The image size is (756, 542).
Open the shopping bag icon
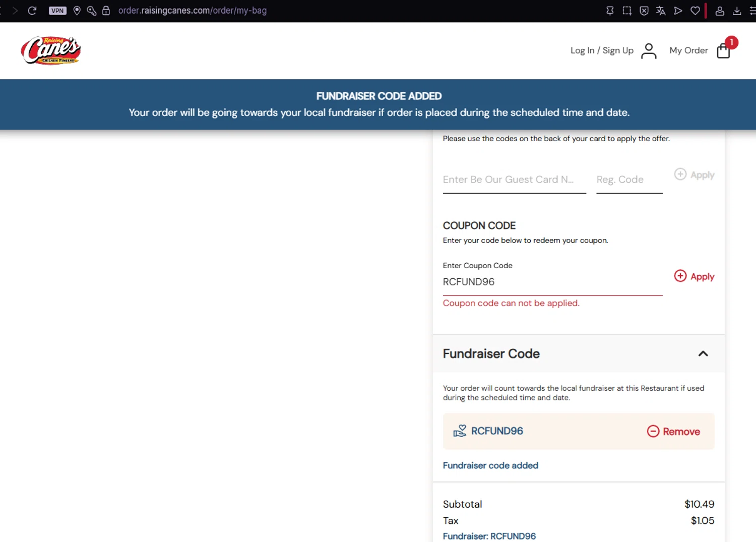[723, 51]
